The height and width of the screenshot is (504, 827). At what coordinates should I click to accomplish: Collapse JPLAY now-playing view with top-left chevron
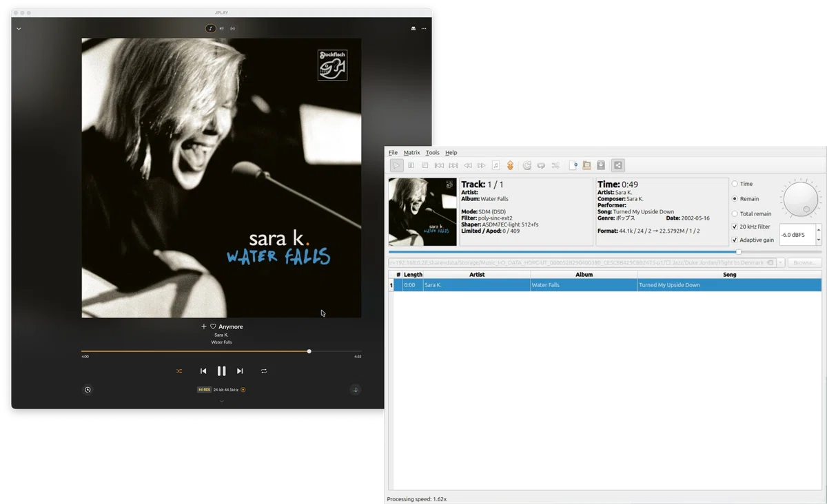coord(19,29)
